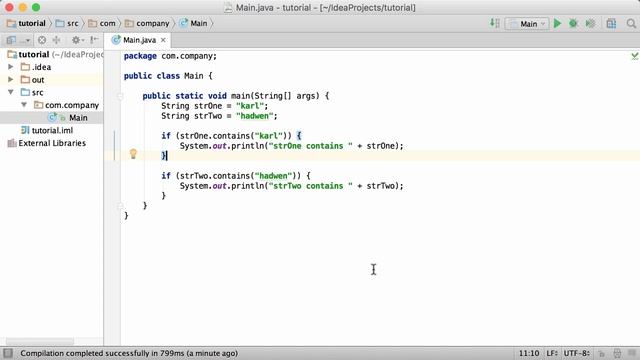
Task: Click the Collapse All icon in Project panel
Action: click(56, 40)
